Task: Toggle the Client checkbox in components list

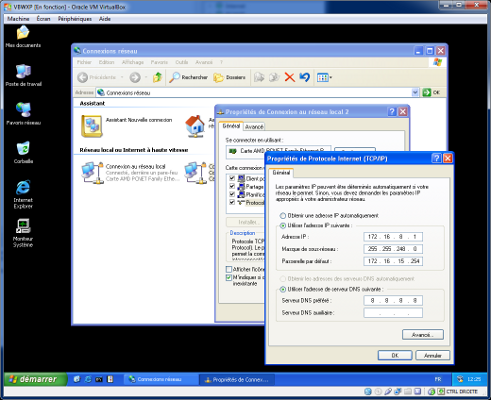Action: tap(232, 178)
